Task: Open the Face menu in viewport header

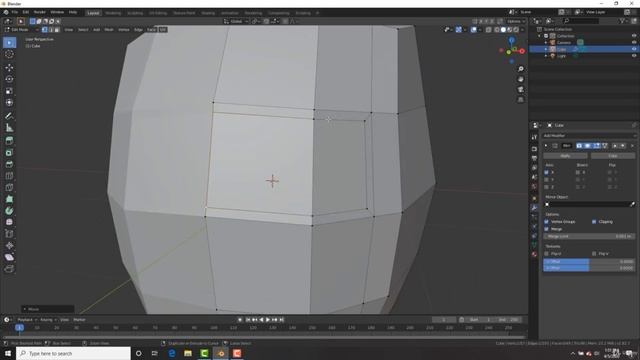Action: 151,30
